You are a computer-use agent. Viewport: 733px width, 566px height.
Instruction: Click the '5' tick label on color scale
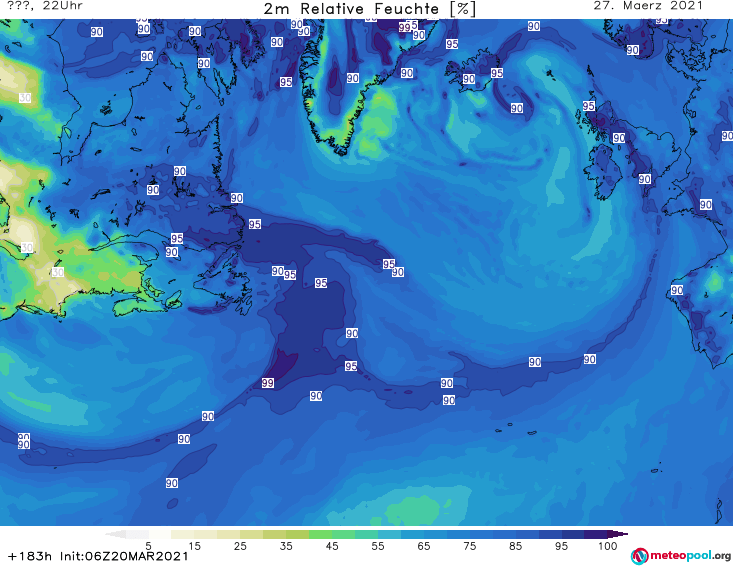click(x=148, y=546)
